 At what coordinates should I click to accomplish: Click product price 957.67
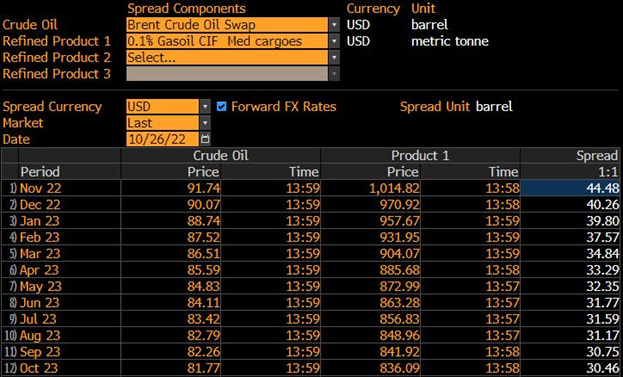click(399, 220)
